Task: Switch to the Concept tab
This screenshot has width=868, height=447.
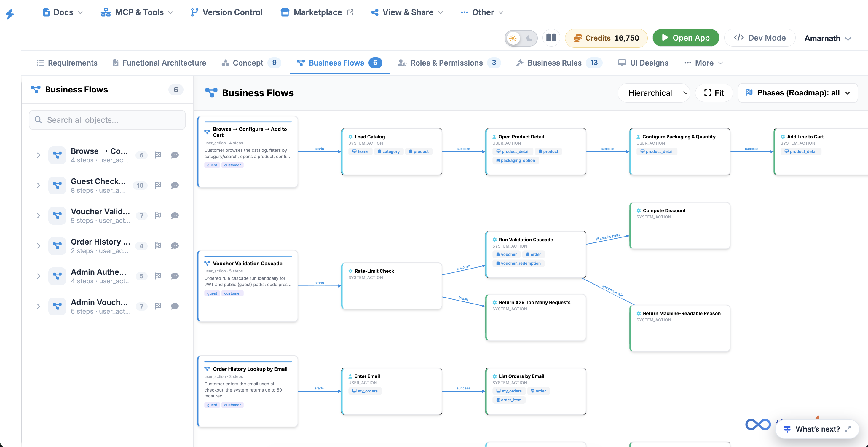Action: [x=251, y=63]
